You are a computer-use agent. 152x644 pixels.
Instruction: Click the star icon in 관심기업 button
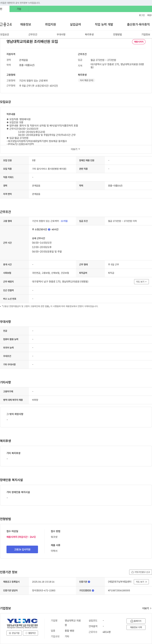(x=10, y=633)
